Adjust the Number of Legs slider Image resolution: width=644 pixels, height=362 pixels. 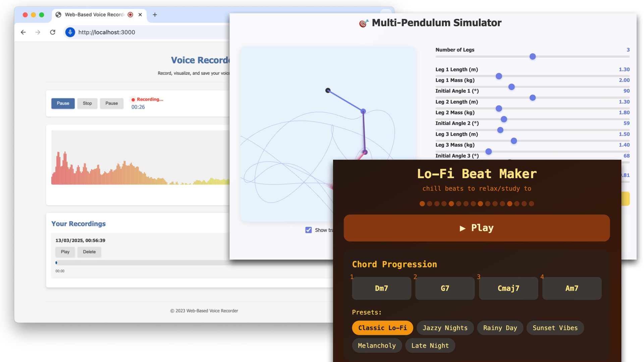click(532, 57)
